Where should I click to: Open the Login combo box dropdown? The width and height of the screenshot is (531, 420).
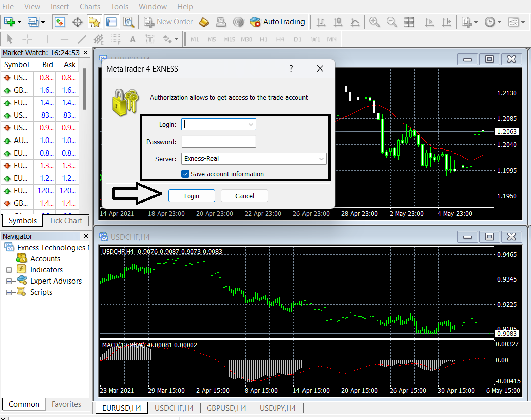(250, 124)
